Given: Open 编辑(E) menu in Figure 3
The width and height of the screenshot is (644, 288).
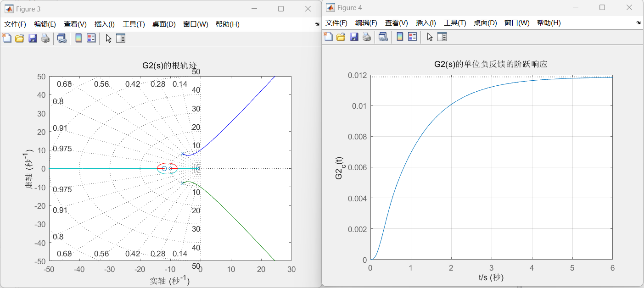Looking at the screenshot, I should pos(45,24).
